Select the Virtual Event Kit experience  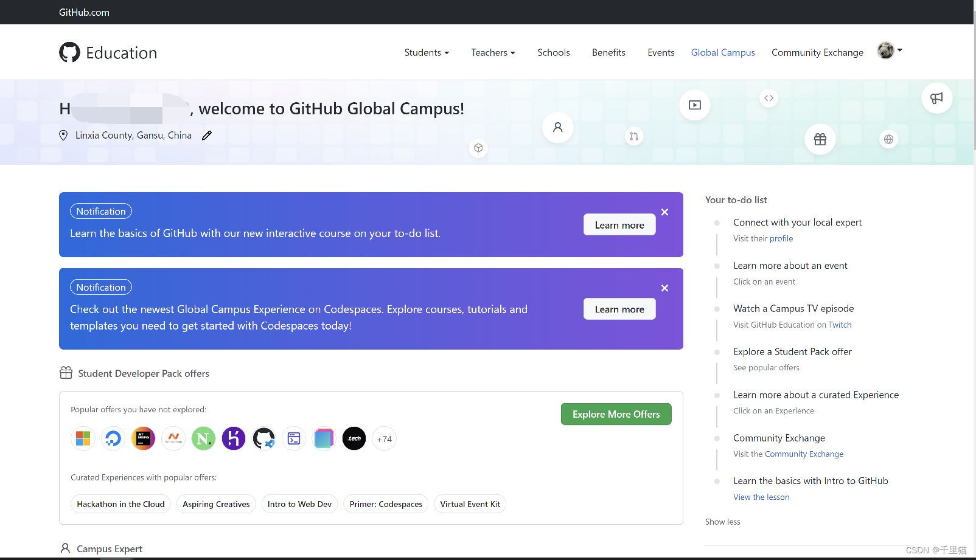pos(470,504)
